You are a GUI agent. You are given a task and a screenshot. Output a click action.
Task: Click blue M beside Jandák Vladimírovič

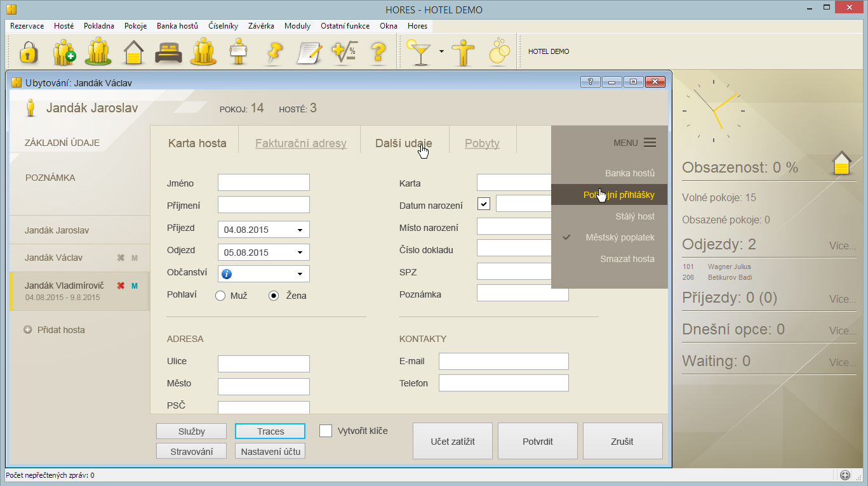click(135, 286)
